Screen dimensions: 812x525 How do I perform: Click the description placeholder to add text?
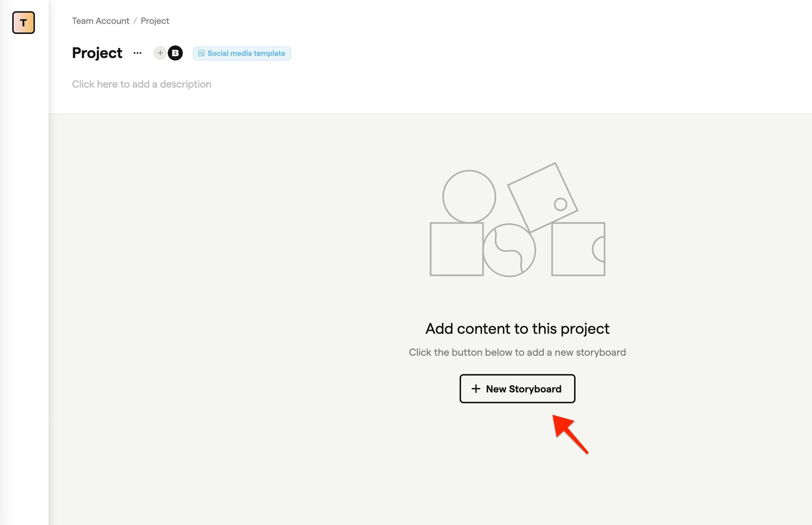click(x=142, y=84)
